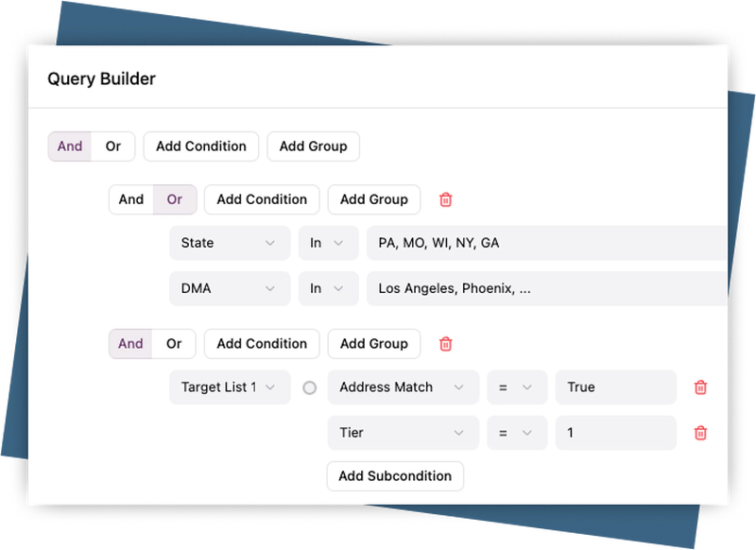Click the True value field
This screenshot has height=550, width=756.
[616, 387]
